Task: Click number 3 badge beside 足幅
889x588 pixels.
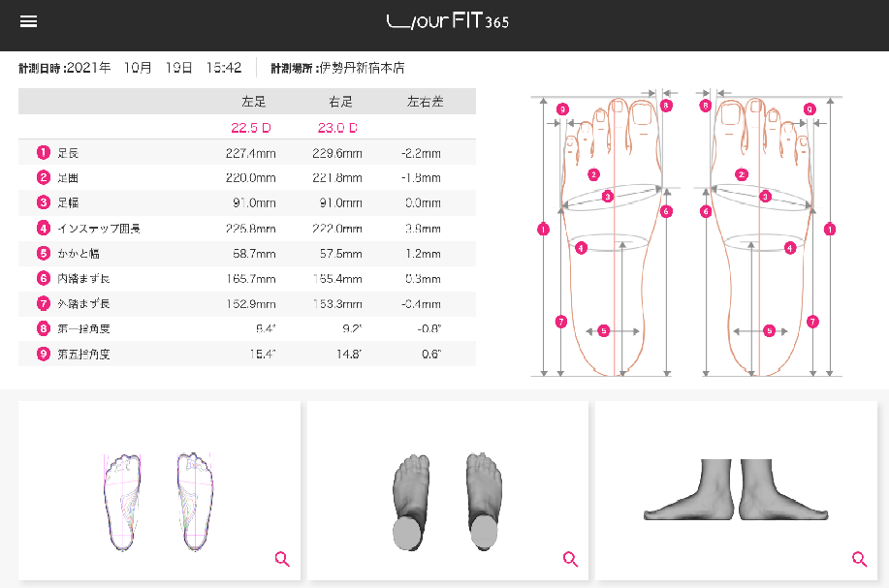Action: coord(44,202)
